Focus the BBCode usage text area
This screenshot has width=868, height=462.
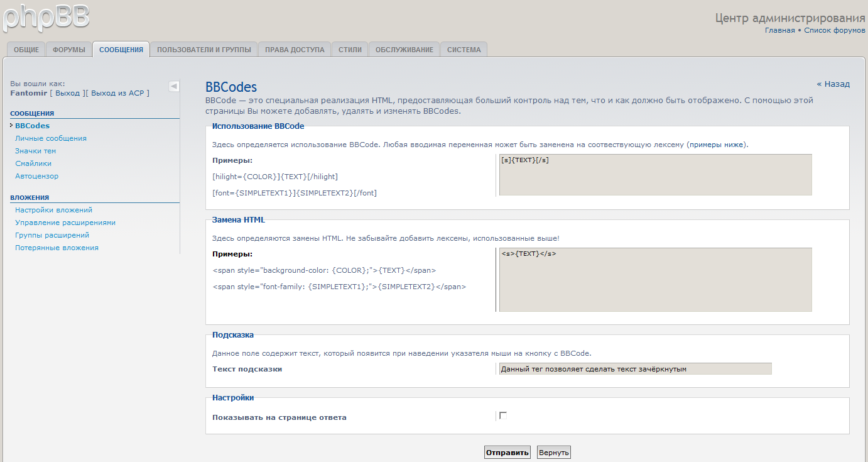click(655, 175)
